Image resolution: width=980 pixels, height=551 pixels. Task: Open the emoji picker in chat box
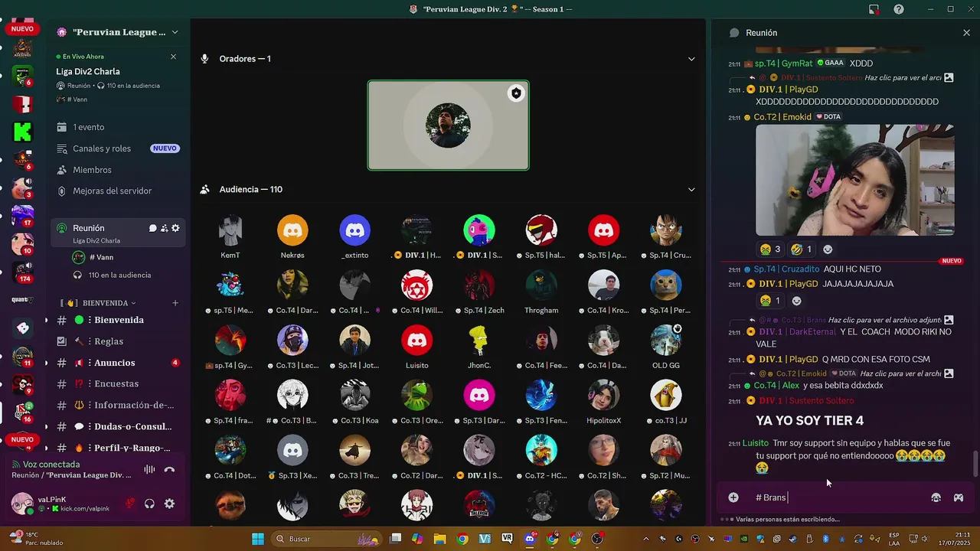[x=936, y=497]
